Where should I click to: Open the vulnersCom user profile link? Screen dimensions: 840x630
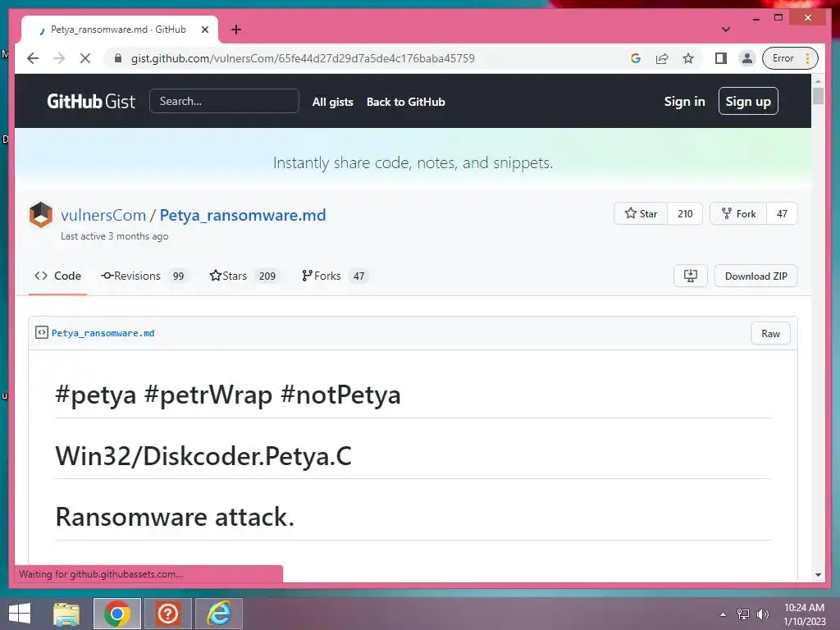(103, 215)
